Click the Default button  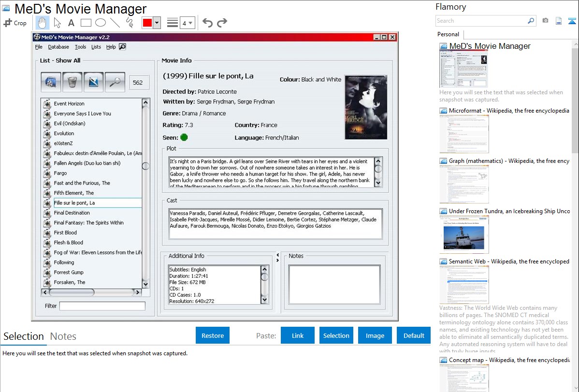414,335
